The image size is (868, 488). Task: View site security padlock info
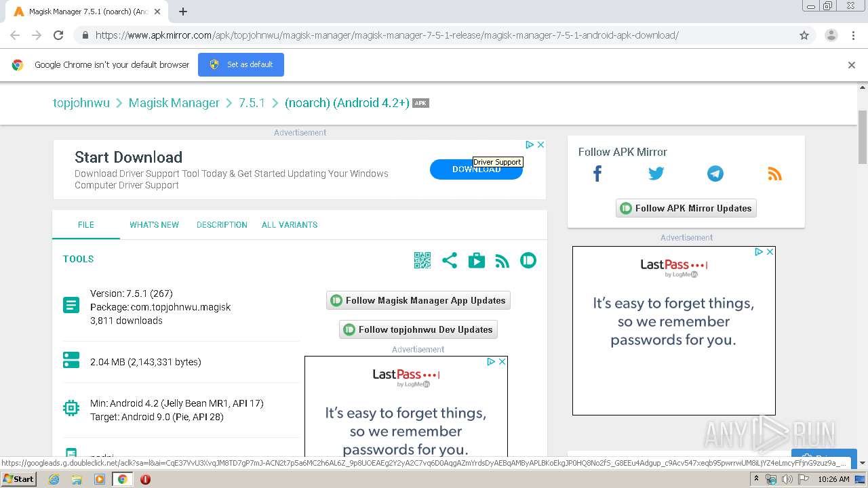[85, 35]
